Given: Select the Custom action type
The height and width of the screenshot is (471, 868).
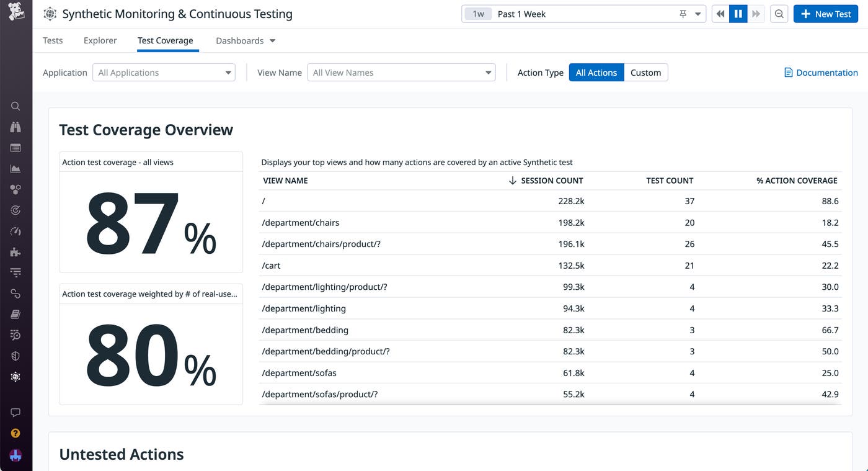Looking at the screenshot, I should point(645,73).
